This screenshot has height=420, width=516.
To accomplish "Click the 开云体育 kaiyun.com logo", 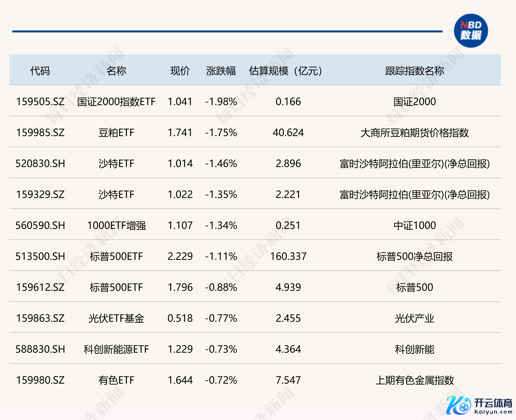I will pos(479,406).
